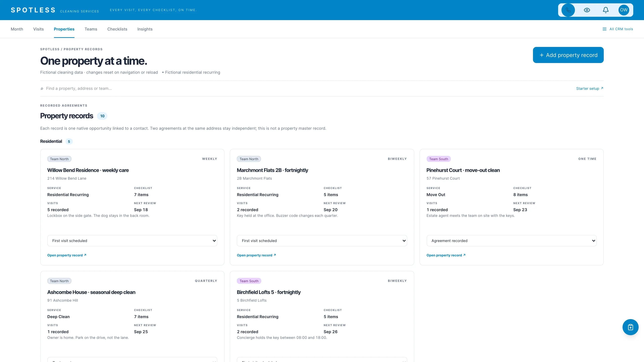The width and height of the screenshot is (644, 362).
Task: Click the floating clipboard button
Action: [630, 327]
